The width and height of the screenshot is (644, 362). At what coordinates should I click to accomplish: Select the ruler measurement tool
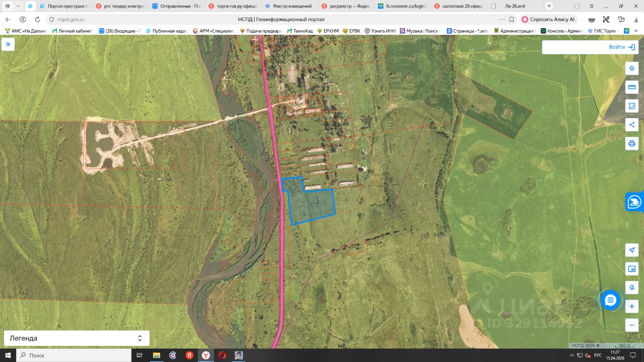click(632, 87)
